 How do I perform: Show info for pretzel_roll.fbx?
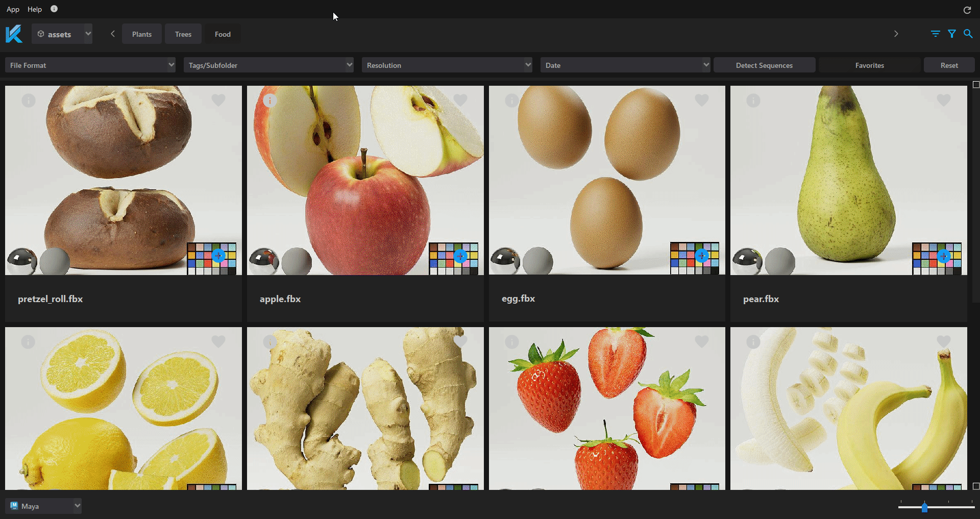(29, 101)
